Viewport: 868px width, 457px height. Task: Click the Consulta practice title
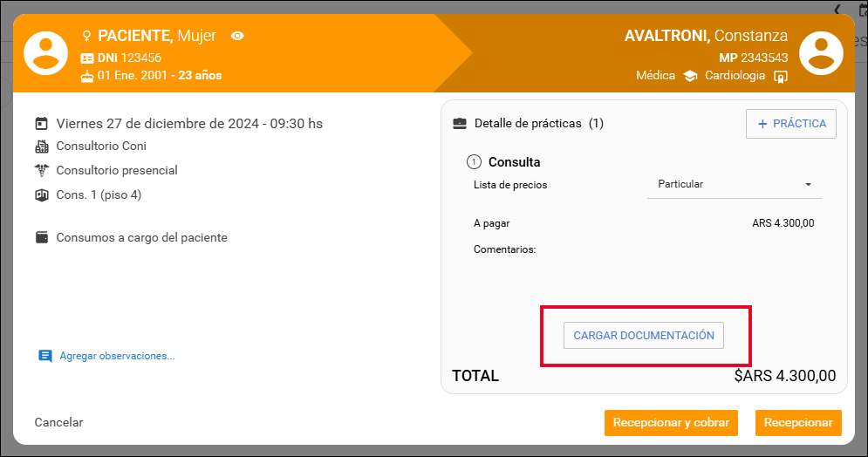[515, 162]
